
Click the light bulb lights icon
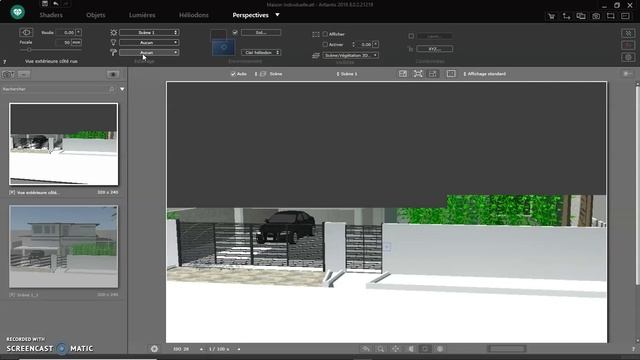click(x=113, y=42)
